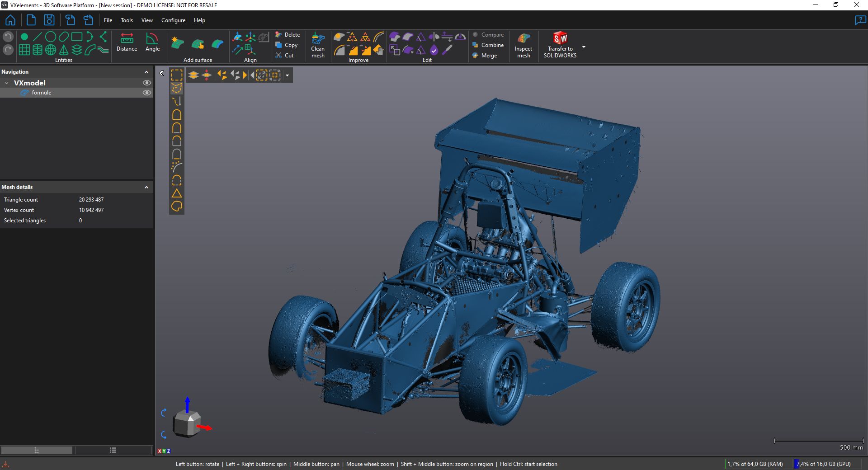Hide the formule mesh with eye icon

pyautogui.click(x=146, y=93)
